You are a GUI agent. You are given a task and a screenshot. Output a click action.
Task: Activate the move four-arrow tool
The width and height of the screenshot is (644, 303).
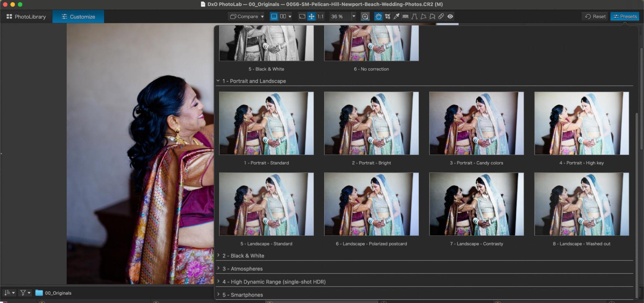pos(311,16)
